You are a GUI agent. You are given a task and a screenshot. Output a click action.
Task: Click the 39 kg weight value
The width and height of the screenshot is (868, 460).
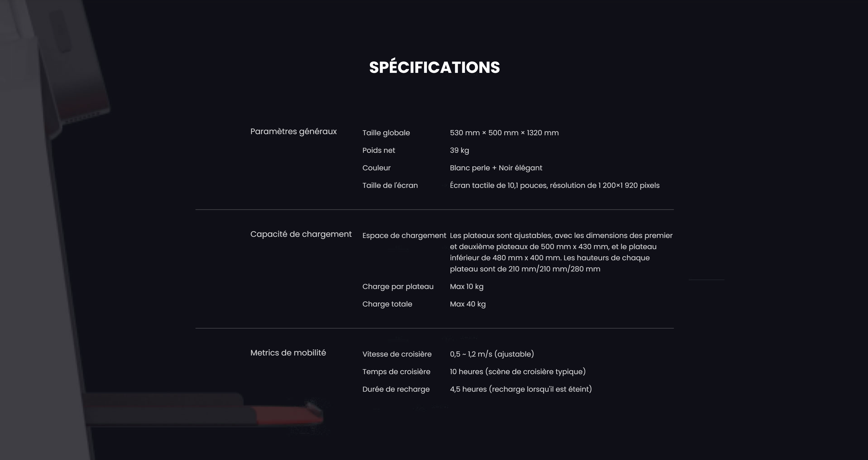coord(459,150)
